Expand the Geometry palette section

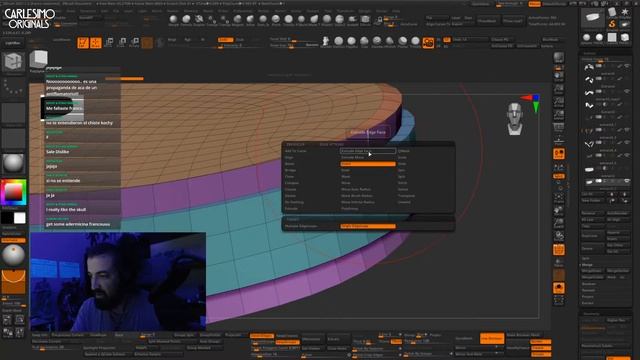(591, 314)
